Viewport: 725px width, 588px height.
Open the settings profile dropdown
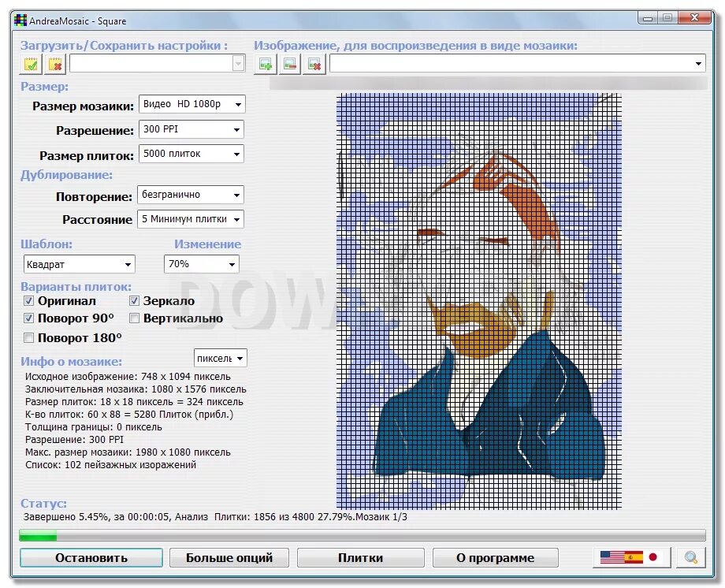tap(157, 63)
